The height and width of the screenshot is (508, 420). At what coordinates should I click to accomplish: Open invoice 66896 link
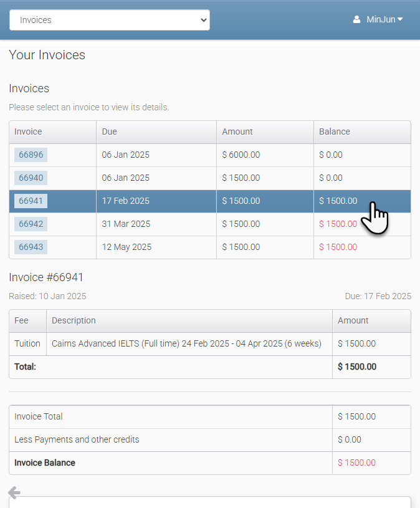31,155
